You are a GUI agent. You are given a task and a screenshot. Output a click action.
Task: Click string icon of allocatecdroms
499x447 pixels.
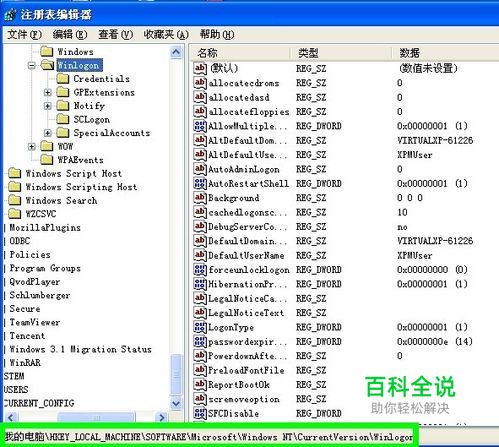(x=200, y=83)
